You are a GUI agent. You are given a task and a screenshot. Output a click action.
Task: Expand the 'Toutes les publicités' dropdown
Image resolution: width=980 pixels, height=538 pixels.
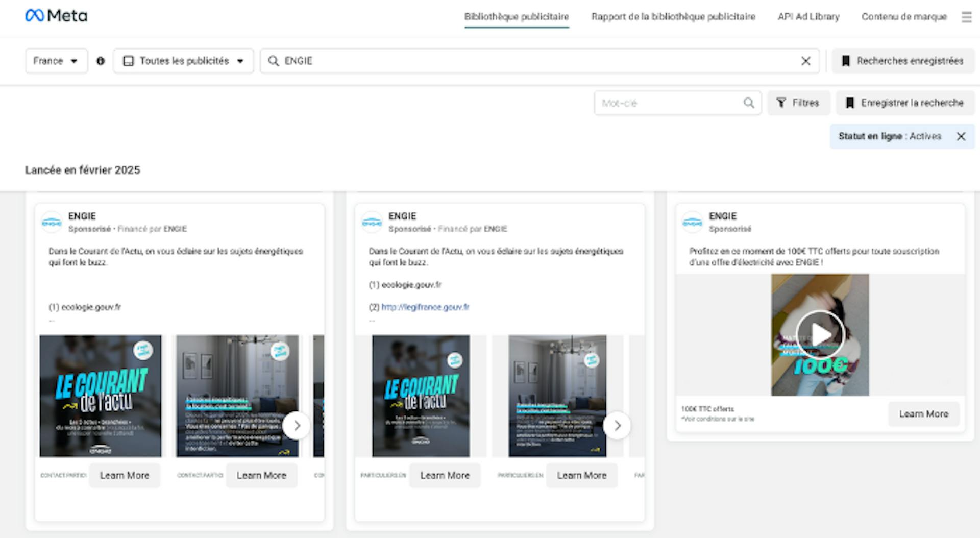click(183, 61)
